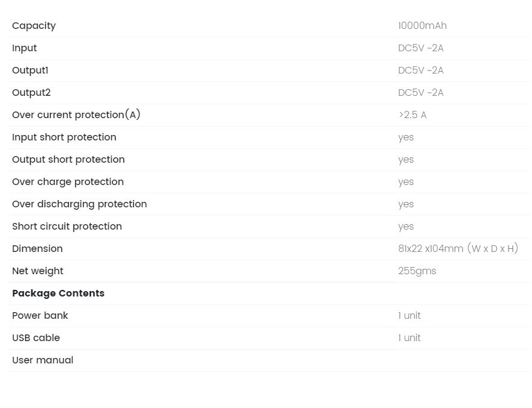This screenshot has height=408, width=532.
Task: Select the 10000mAh capacity value
Action: pyautogui.click(x=422, y=26)
